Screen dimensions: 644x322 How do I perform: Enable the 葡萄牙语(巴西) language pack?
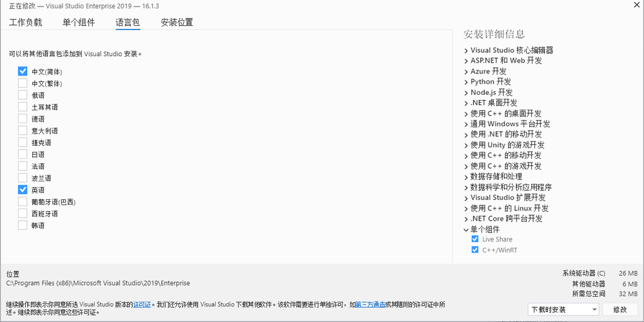[x=23, y=203]
